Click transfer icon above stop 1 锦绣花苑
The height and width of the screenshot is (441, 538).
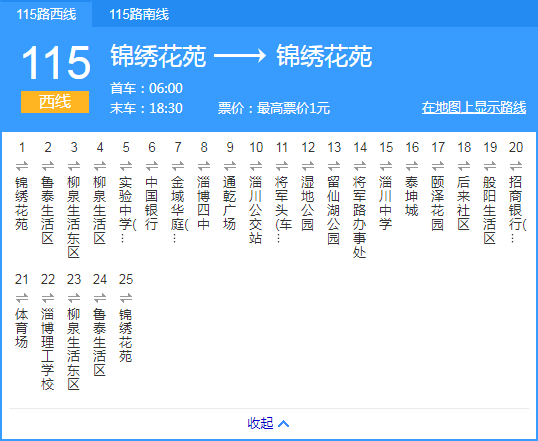[22, 166]
